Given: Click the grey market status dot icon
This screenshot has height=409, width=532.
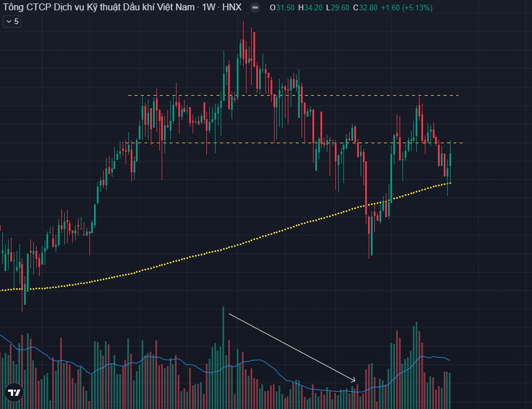Looking at the screenshot, I should tap(255, 7).
